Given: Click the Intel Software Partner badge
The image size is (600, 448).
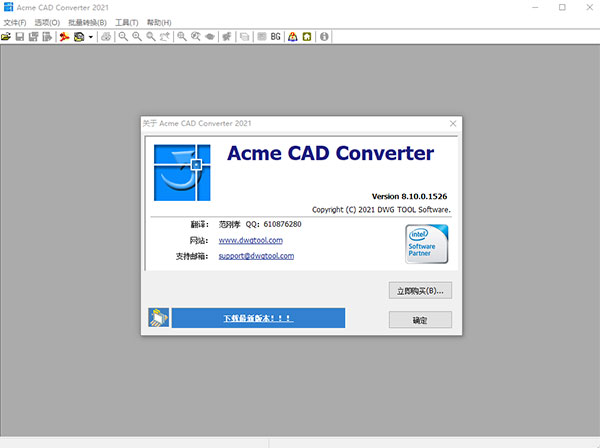Looking at the screenshot, I should point(427,244).
